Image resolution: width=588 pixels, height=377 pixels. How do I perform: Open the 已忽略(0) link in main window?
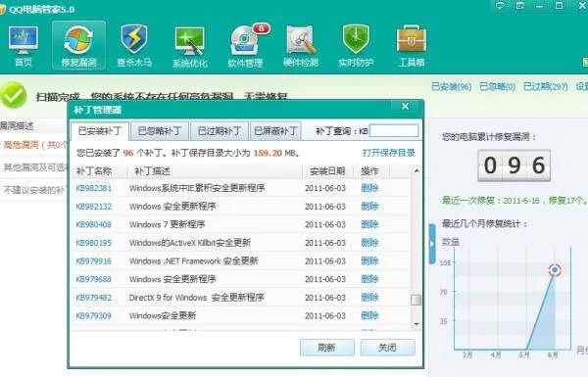(x=497, y=87)
